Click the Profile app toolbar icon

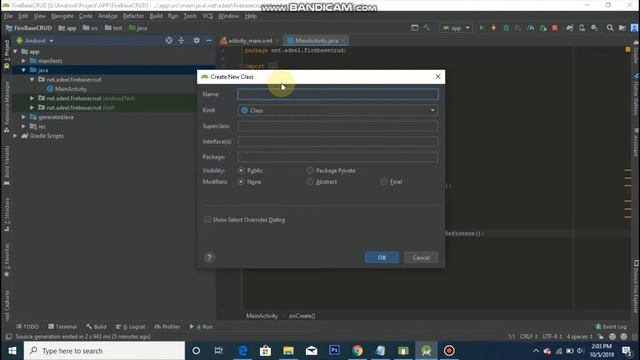[x=531, y=28]
